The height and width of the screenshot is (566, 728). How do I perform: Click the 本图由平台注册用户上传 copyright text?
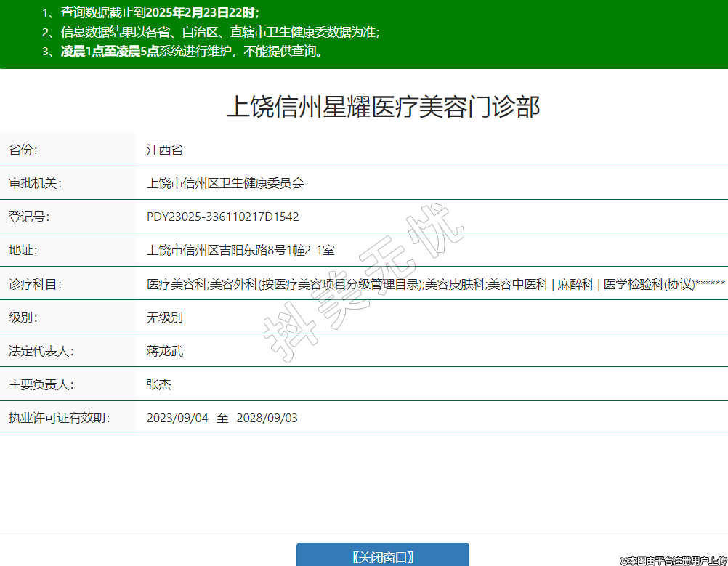(673, 560)
